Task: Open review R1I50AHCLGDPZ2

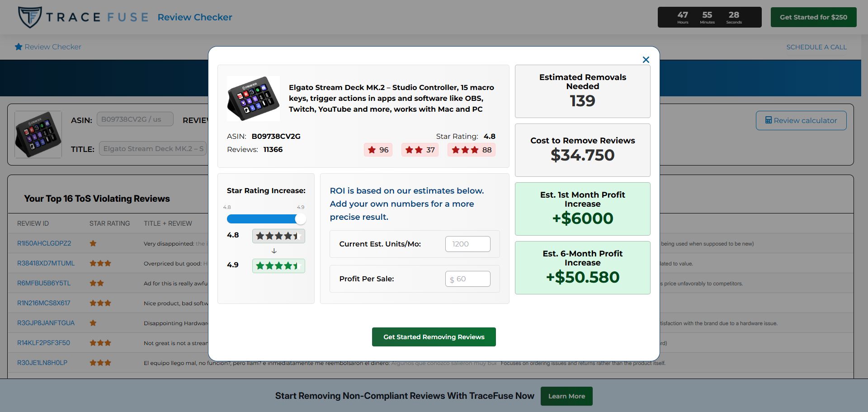Action: click(44, 243)
